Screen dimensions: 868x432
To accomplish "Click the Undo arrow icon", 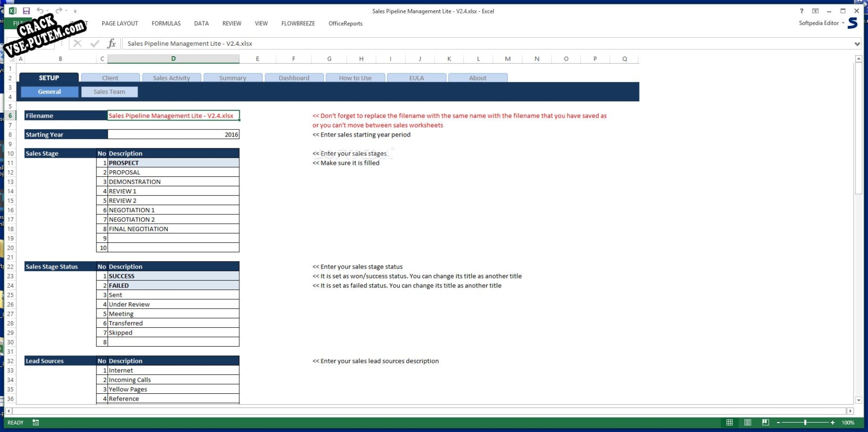I will [40, 10].
